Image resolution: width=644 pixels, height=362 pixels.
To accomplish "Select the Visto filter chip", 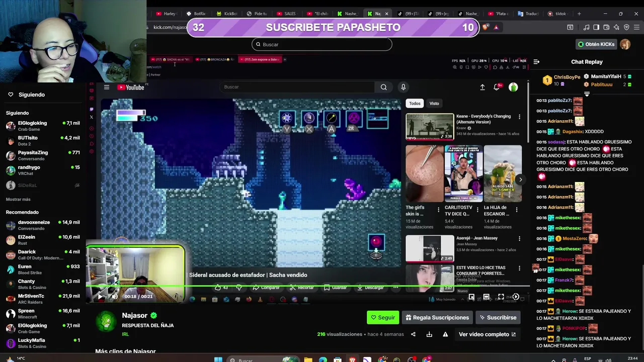I will pyautogui.click(x=434, y=104).
